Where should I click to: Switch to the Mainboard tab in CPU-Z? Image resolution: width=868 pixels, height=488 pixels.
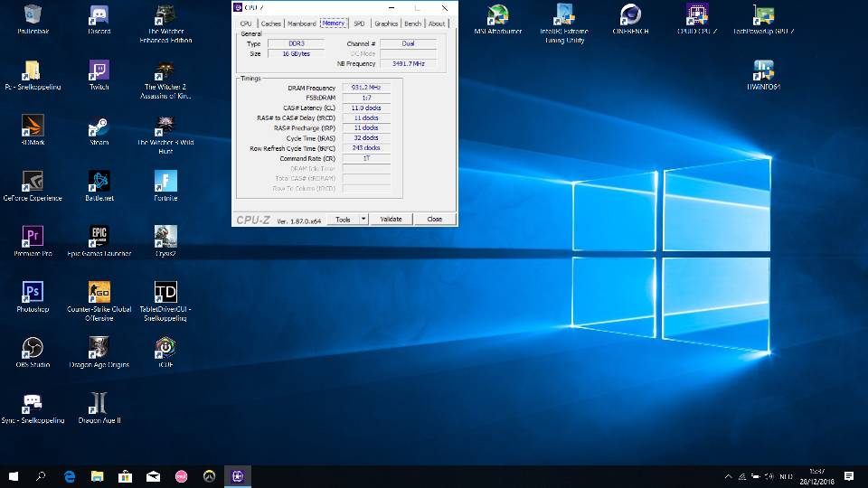[302, 23]
